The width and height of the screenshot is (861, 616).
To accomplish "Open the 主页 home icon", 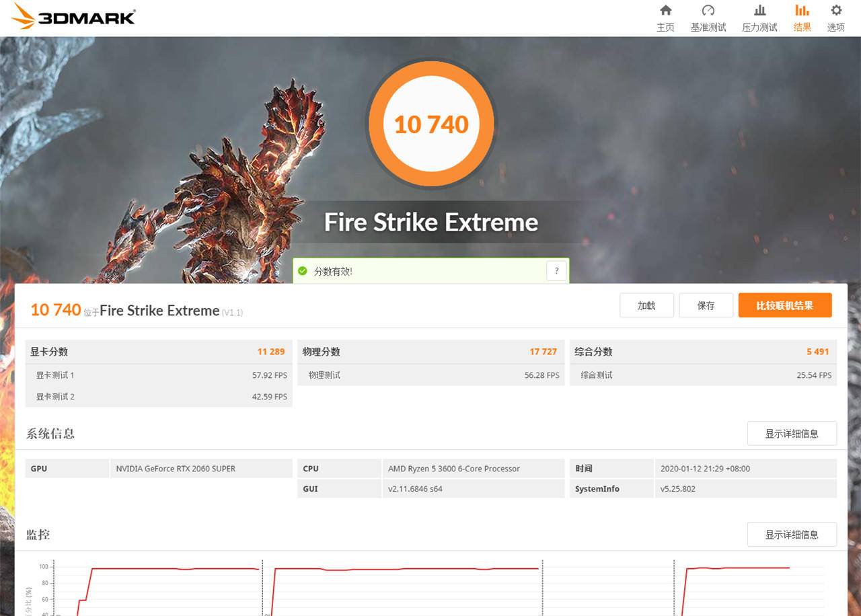I will 665,10.
